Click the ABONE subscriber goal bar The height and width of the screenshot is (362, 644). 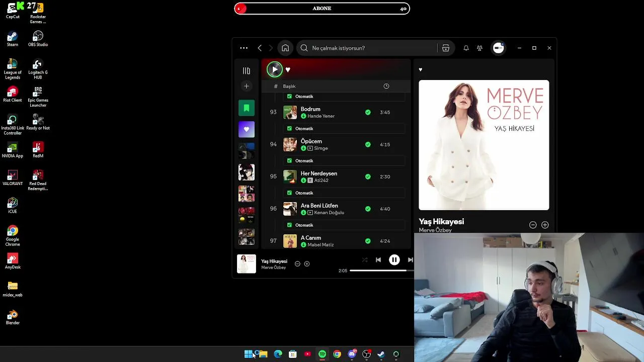pyautogui.click(x=322, y=9)
